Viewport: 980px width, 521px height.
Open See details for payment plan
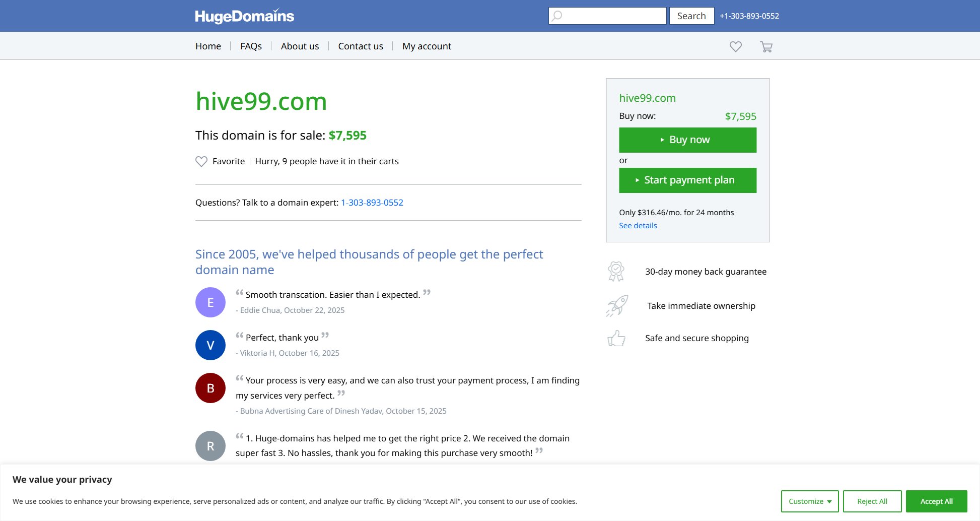(638, 225)
